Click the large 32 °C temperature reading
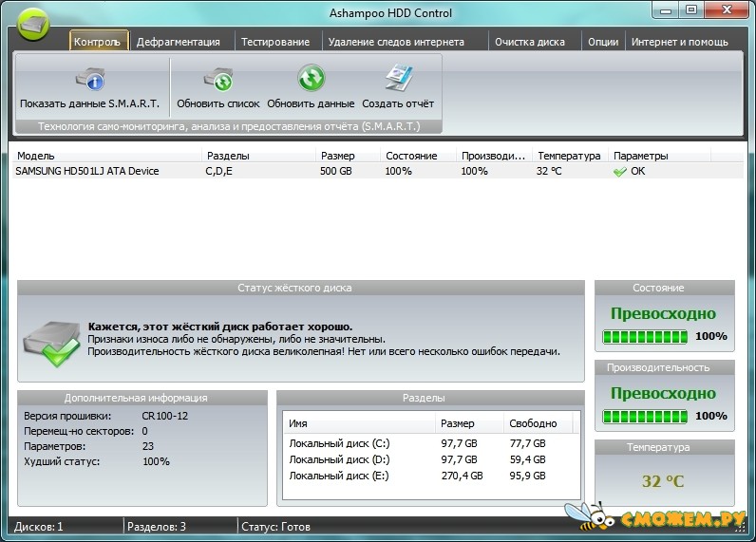The width and height of the screenshot is (756, 542). click(x=663, y=481)
